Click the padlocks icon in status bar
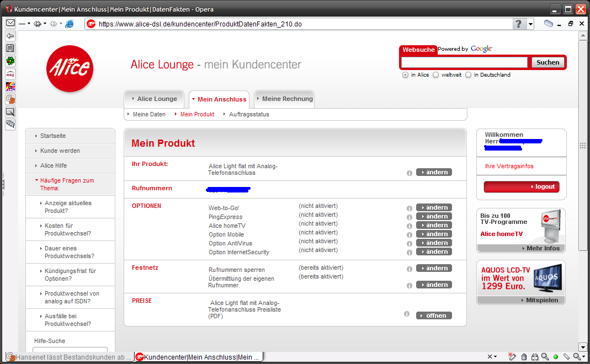 535,356
